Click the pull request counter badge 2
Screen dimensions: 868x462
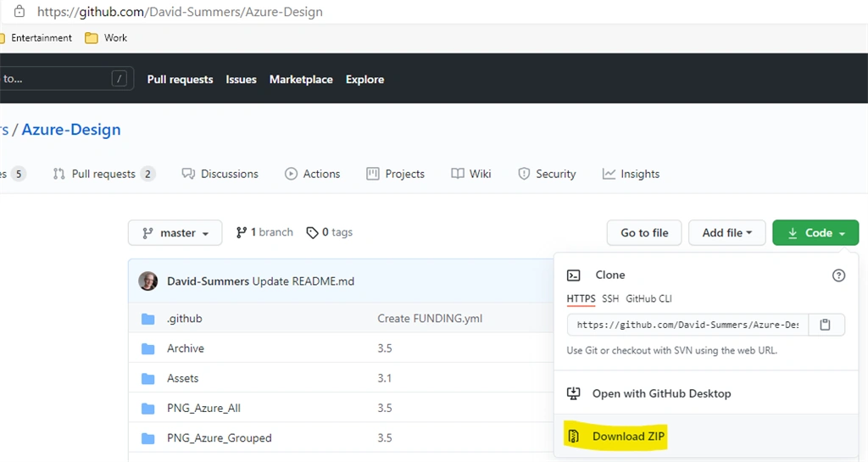147,174
